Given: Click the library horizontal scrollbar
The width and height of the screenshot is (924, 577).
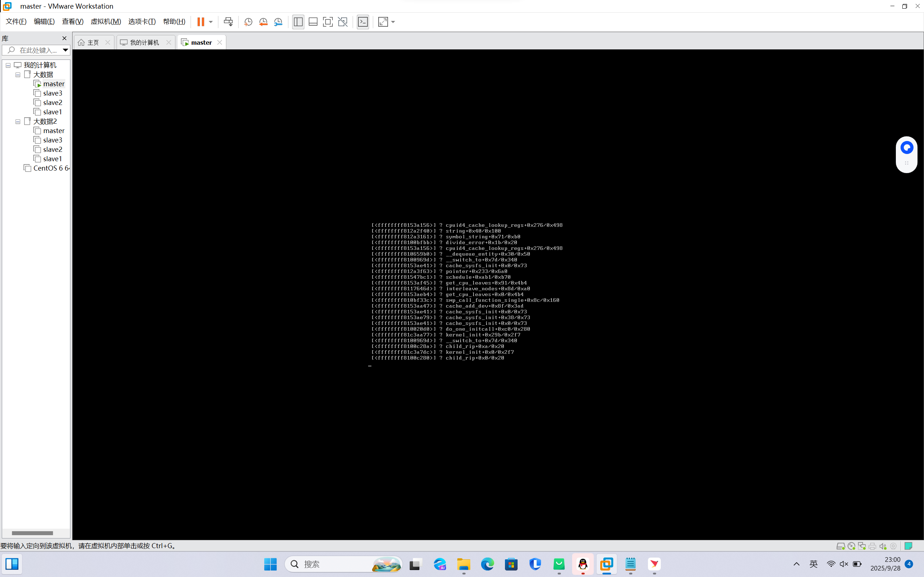Looking at the screenshot, I should [x=32, y=533].
